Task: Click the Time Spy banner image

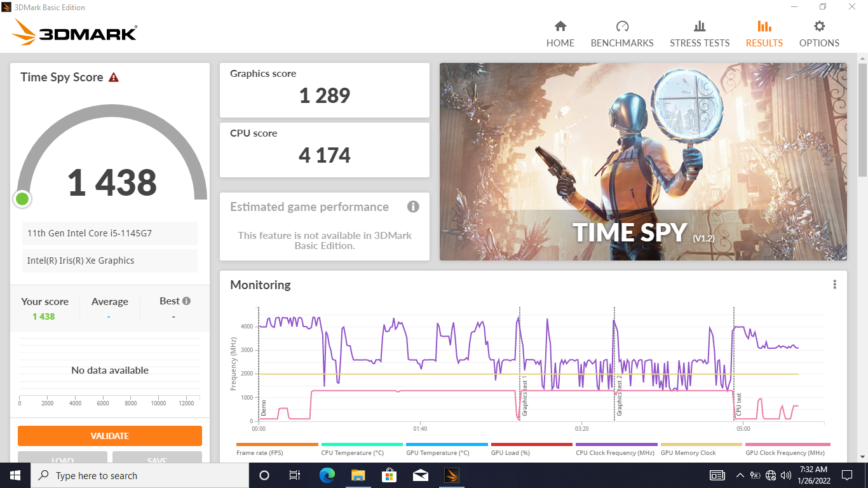Action: tap(643, 161)
